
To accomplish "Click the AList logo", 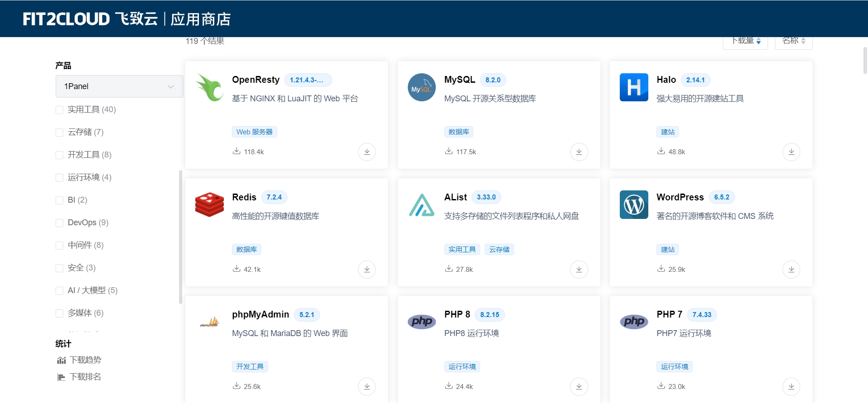I will (421, 205).
